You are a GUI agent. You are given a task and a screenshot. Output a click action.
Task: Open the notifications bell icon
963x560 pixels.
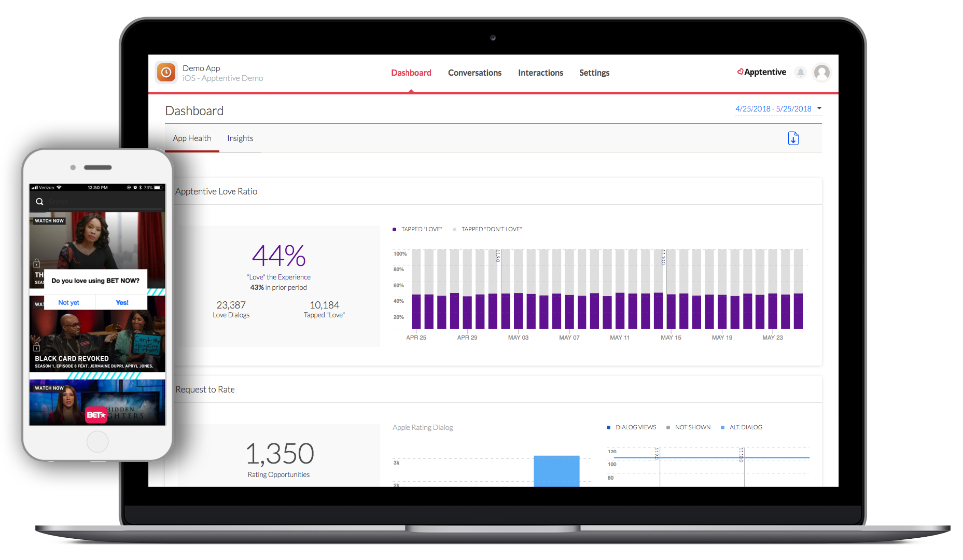coord(801,73)
